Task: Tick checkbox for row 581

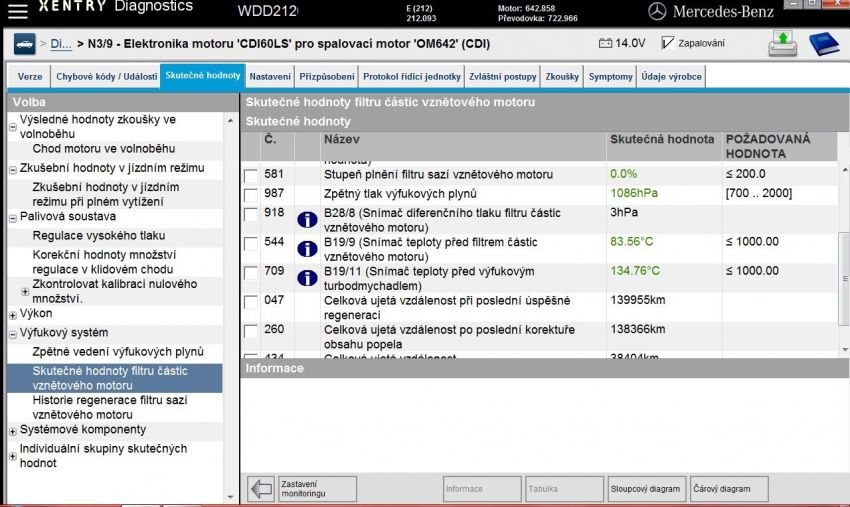Action: 251,176
